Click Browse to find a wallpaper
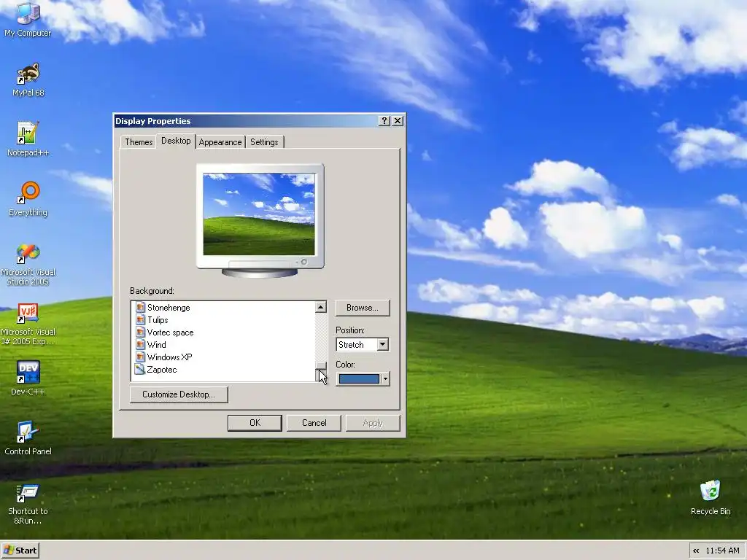Viewport: 747px width, 560px height. (363, 308)
